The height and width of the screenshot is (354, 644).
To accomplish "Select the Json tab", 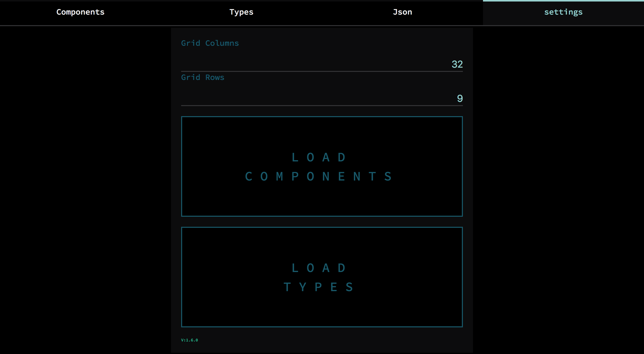I will (x=402, y=12).
